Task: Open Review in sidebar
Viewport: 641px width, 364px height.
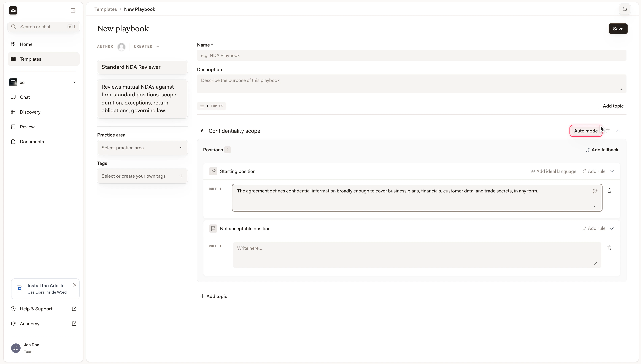Action: pos(44,127)
